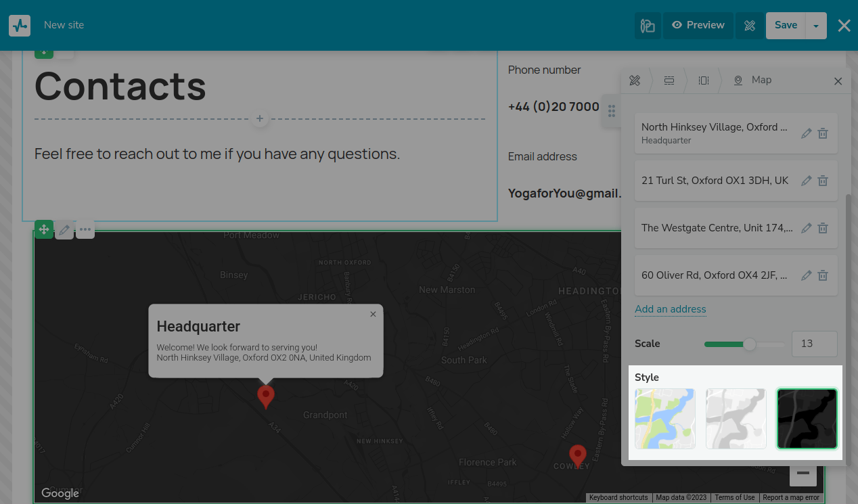Viewport: 858px width, 504px height.
Task: Click the Google logo on the map
Action: point(60,493)
